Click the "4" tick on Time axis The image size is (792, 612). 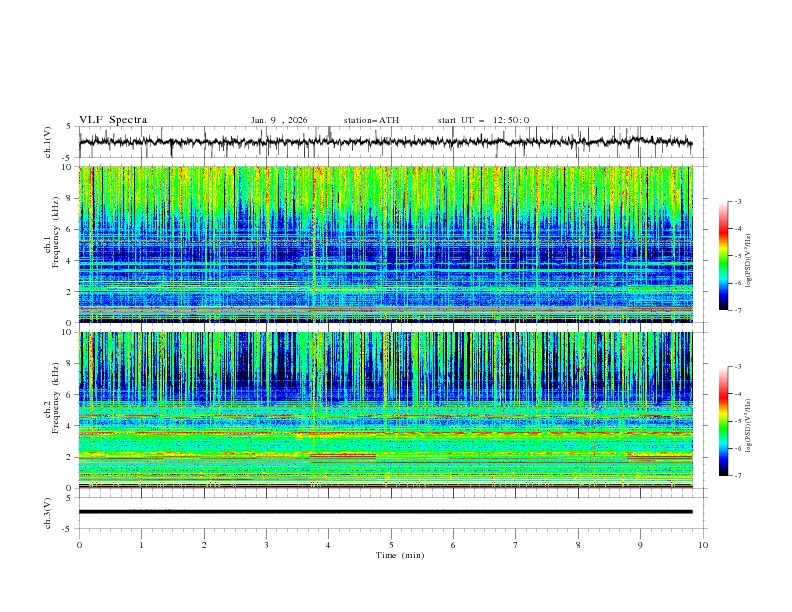pyautogui.click(x=329, y=545)
